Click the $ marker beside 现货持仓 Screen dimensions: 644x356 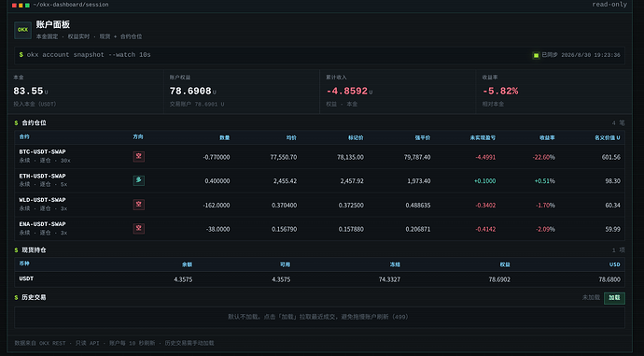pos(17,249)
